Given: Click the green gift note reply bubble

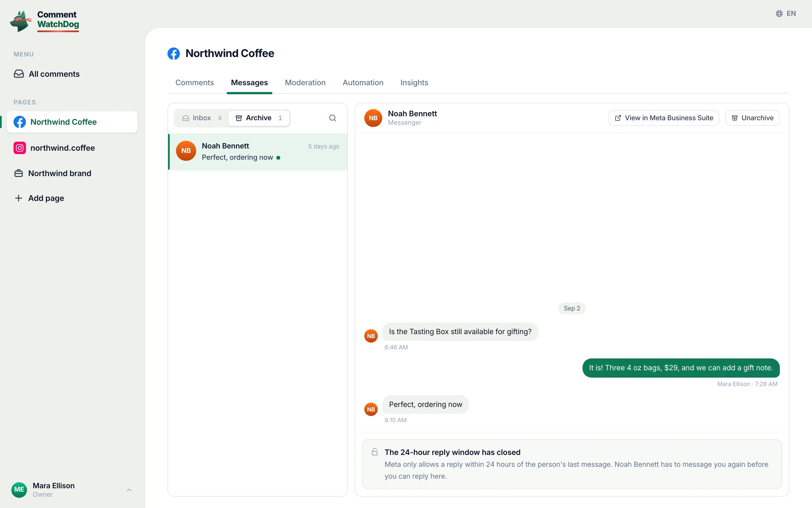Looking at the screenshot, I should pyautogui.click(x=681, y=368).
